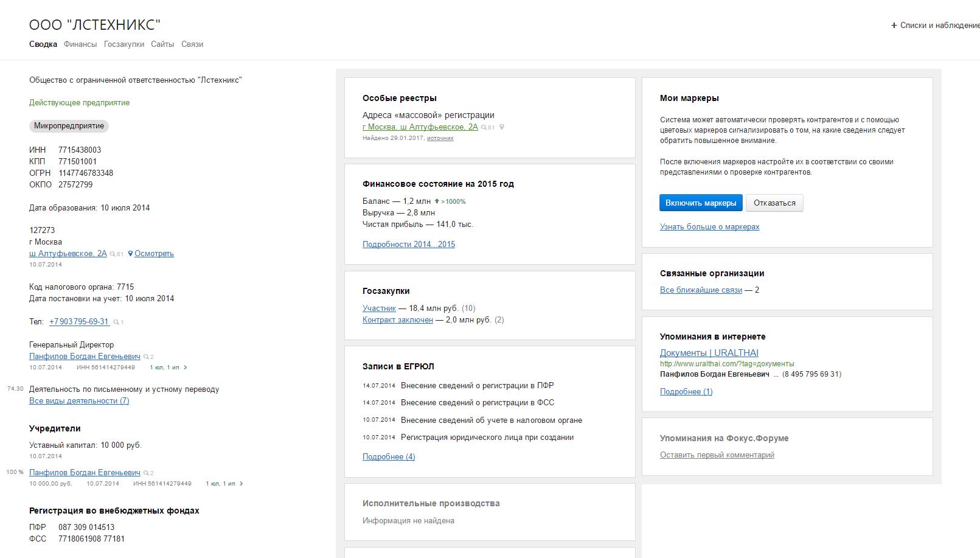Click search icon beside Генеральный Директор Панфилов
The height and width of the screenshot is (558, 980).
click(146, 357)
